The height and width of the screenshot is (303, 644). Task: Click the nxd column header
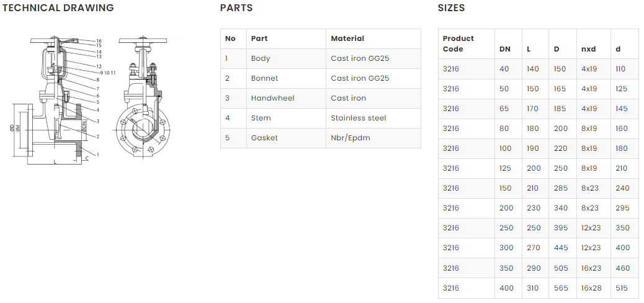(x=588, y=49)
